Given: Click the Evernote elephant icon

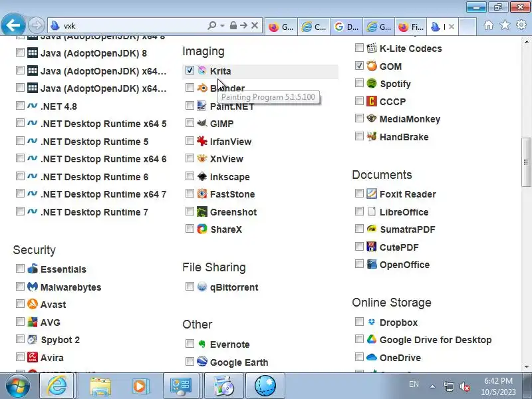Looking at the screenshot, I should 202,344.
